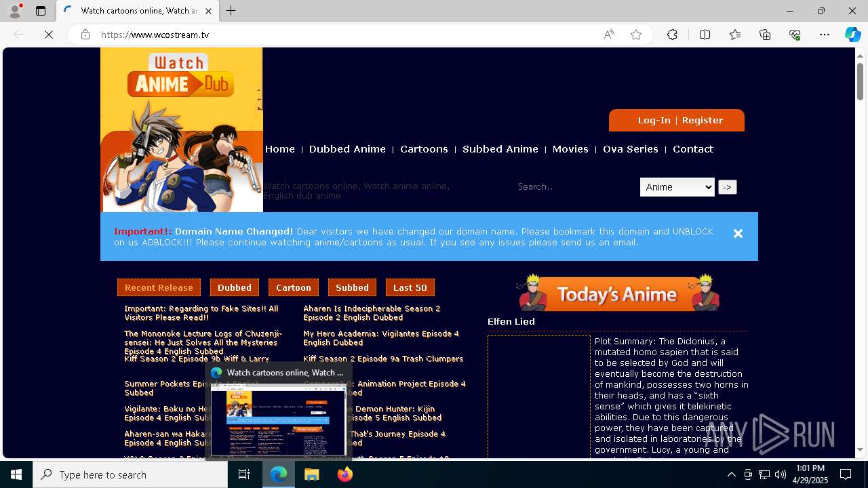Screen dimensions: 868x488
Task: Open the Contact page
Action: coord(693,149)
